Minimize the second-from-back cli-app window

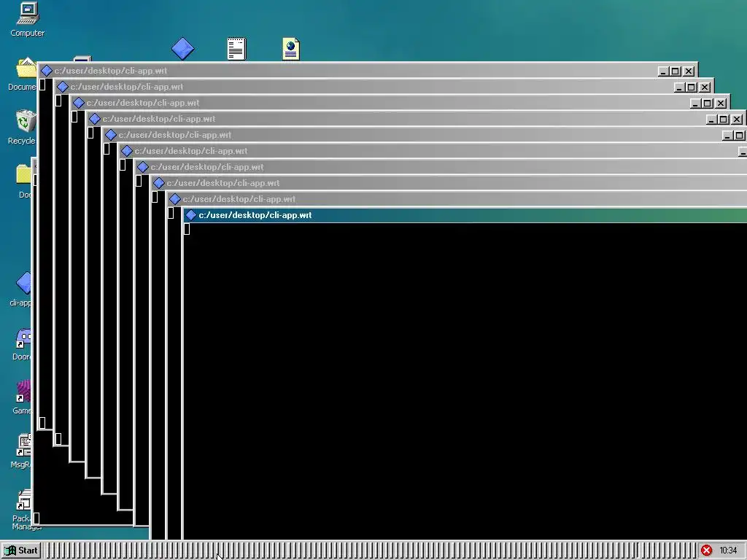click(679, 87)
